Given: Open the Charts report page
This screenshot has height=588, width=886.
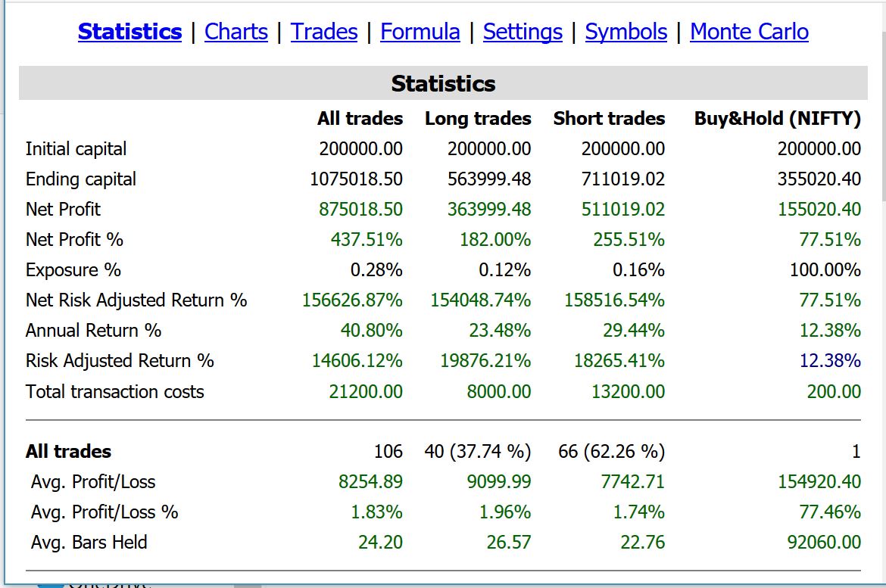Looking at the screenshot, I should [x=236, y=32].
